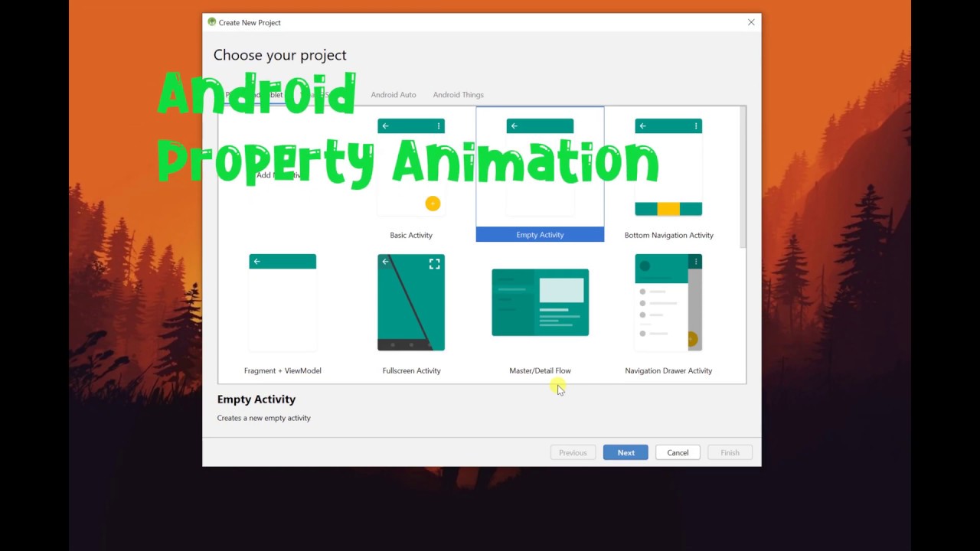Image resolution: width=980 pixels, height=551 pixels.
Task: Click the Android Studio icon in the title bar
Action: [x=212, y=22]
